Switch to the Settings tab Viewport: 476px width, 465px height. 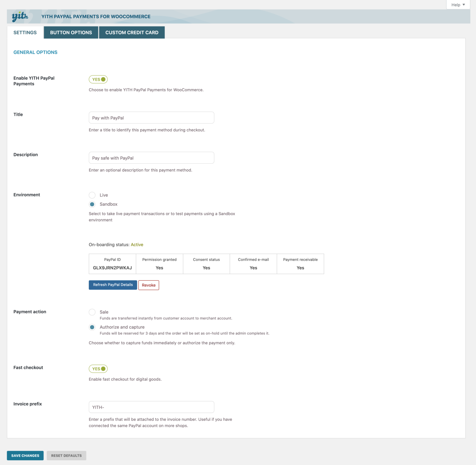pos(25,32)
